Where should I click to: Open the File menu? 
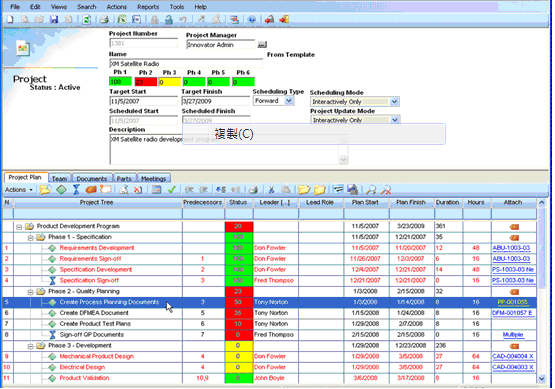[x=15, y=7]
